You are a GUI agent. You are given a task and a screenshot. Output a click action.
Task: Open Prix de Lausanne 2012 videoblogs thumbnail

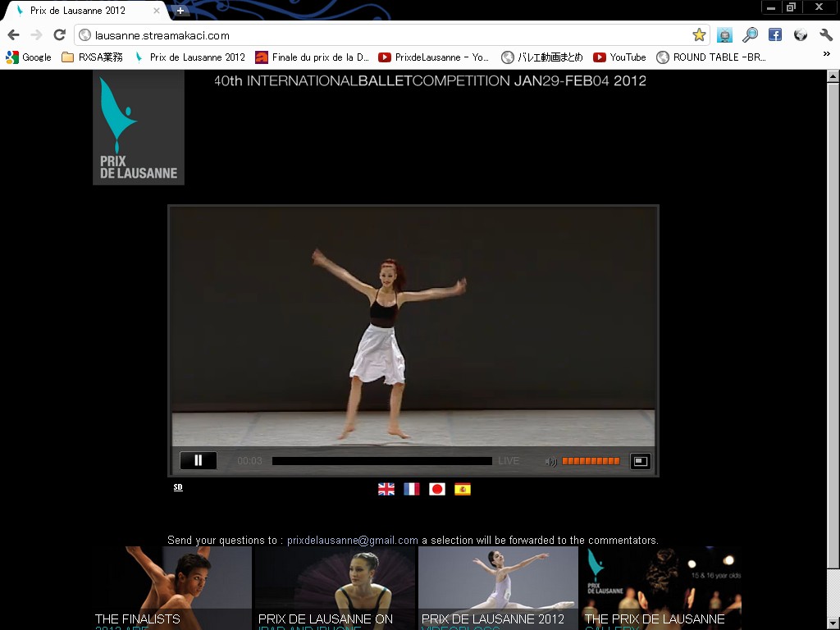click(498, 588)
